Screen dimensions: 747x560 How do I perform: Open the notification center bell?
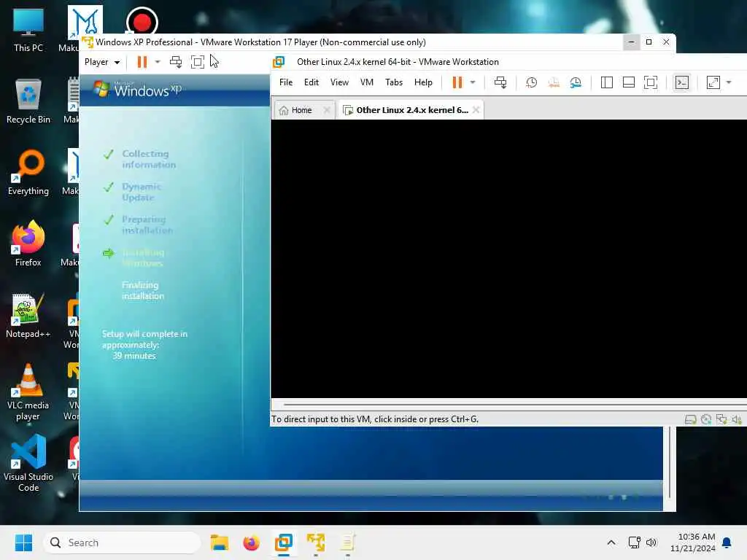click(727, 542)
